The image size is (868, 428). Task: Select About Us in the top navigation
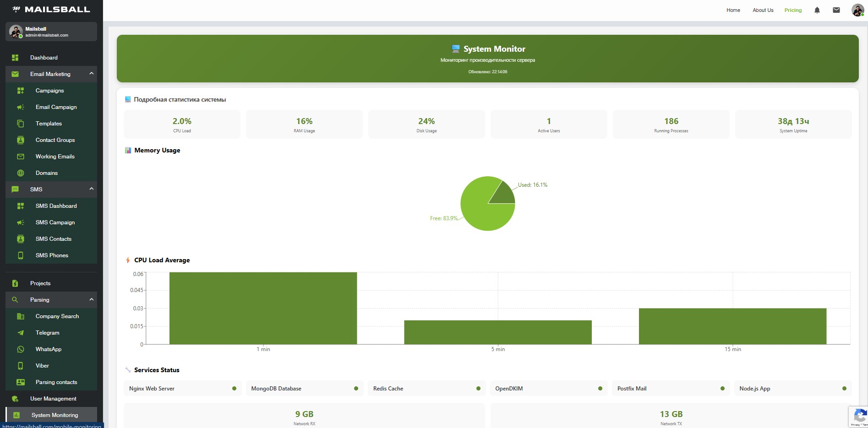click(762, 10)
